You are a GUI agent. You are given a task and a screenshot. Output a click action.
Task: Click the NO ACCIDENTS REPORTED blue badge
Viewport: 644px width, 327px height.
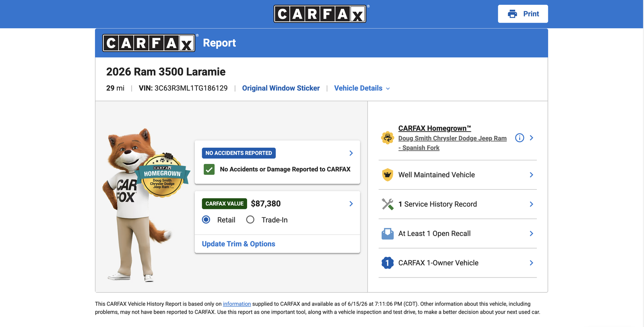click(x=239, y=153)
